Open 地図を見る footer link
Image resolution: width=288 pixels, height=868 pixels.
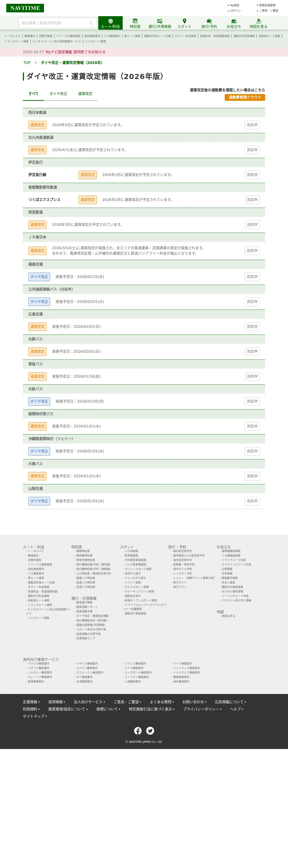pyautogui.click(x=228, y=616)
